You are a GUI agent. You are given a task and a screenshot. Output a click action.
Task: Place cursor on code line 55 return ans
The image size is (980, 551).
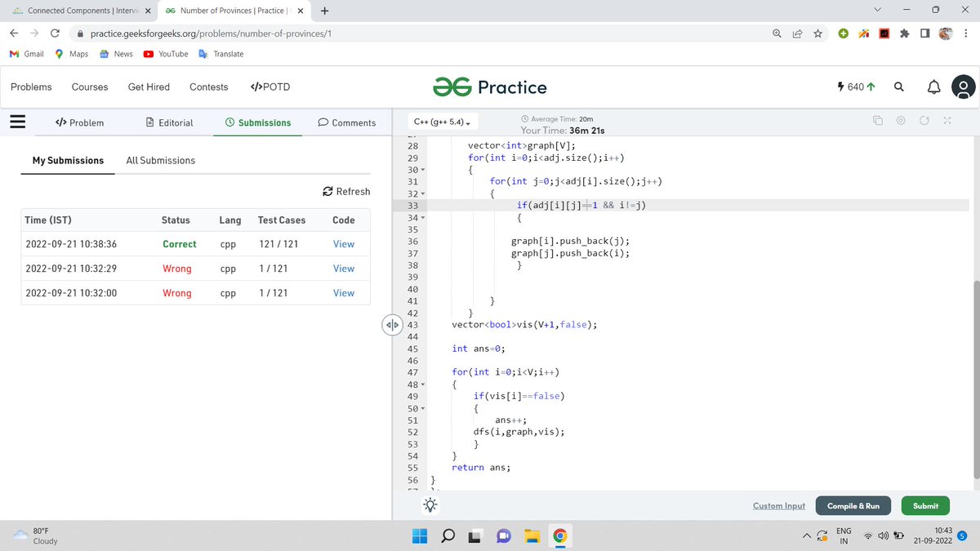[x=481, y=468]
